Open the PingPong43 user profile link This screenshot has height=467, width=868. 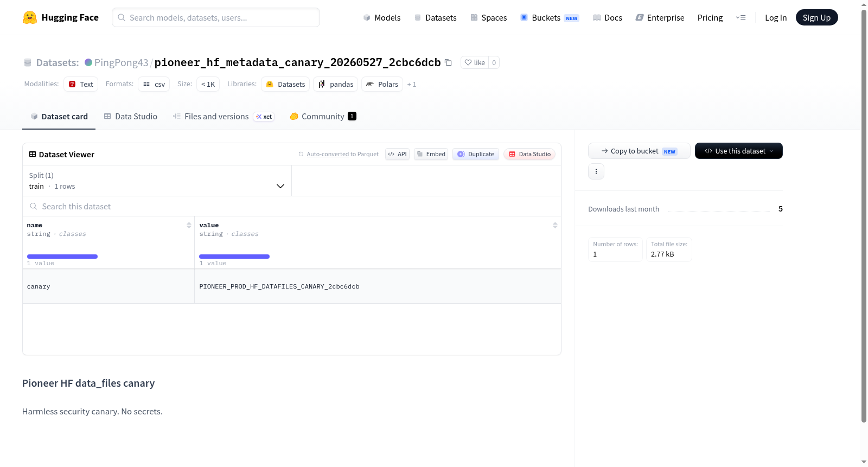tap(121, 62)
